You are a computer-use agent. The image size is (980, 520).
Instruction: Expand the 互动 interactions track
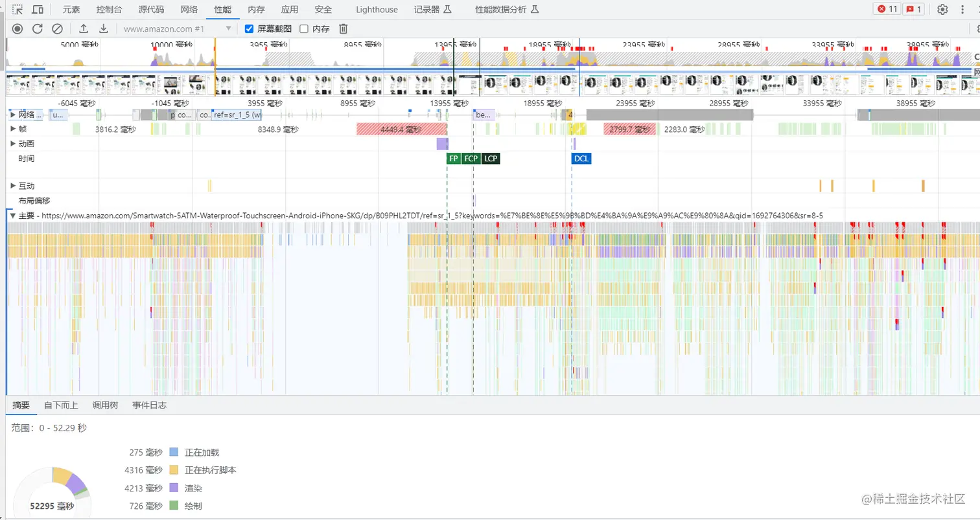[12, 186]
